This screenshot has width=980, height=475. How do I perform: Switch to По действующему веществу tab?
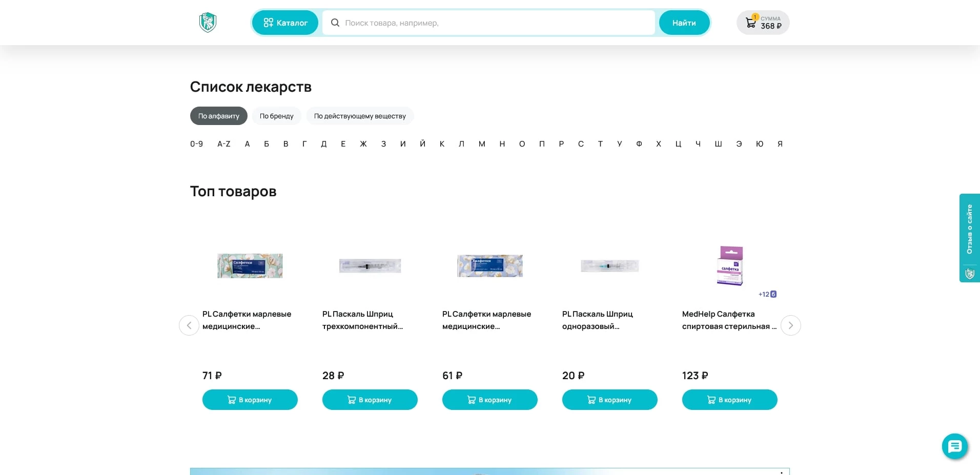pos(360,116)
